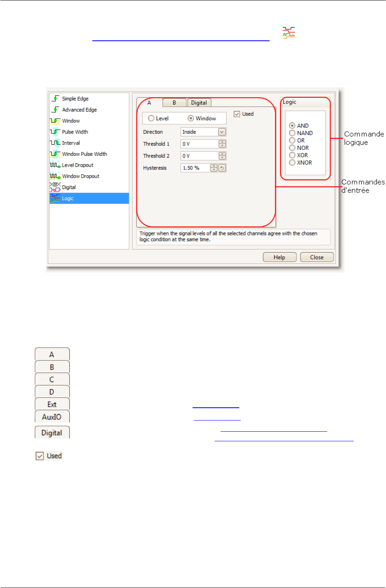386x588 pixels.
Task: Click the B tab in lower list
Action: tap(52, 367)
